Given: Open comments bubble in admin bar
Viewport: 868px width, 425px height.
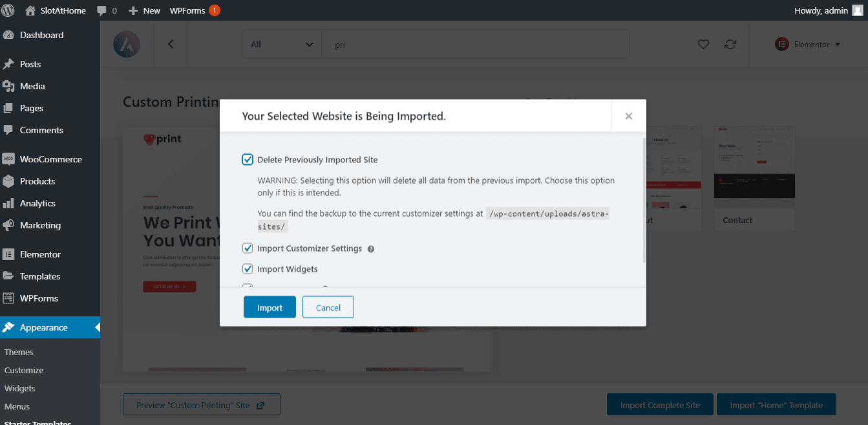Looking at the screenshot, I should [107, 10].
